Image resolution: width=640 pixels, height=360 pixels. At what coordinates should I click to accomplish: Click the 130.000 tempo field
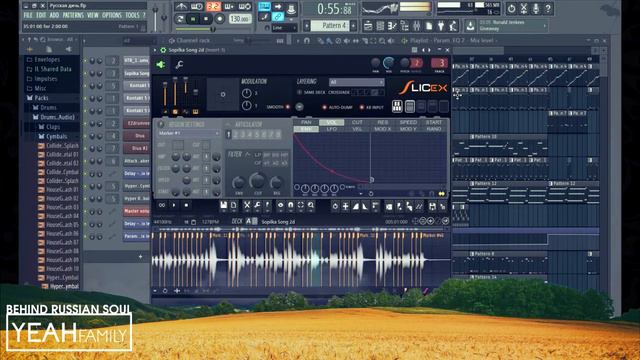pos(240,19)
